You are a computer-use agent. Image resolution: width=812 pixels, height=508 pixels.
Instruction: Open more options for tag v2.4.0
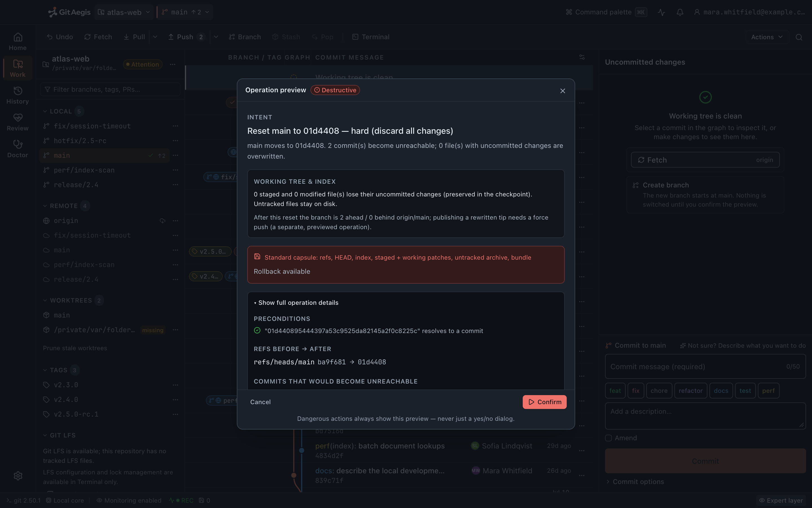click(x=175, y=400)
